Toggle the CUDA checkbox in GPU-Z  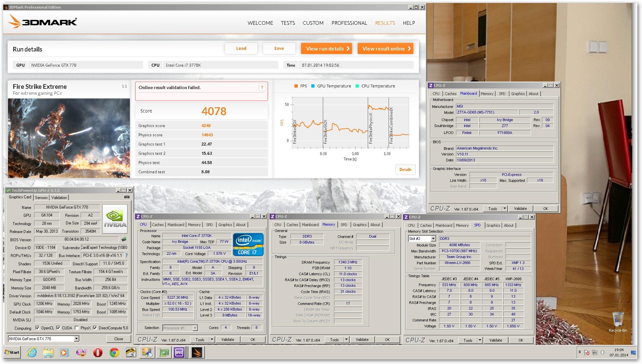pyautogui.click(x=58, y=328)
